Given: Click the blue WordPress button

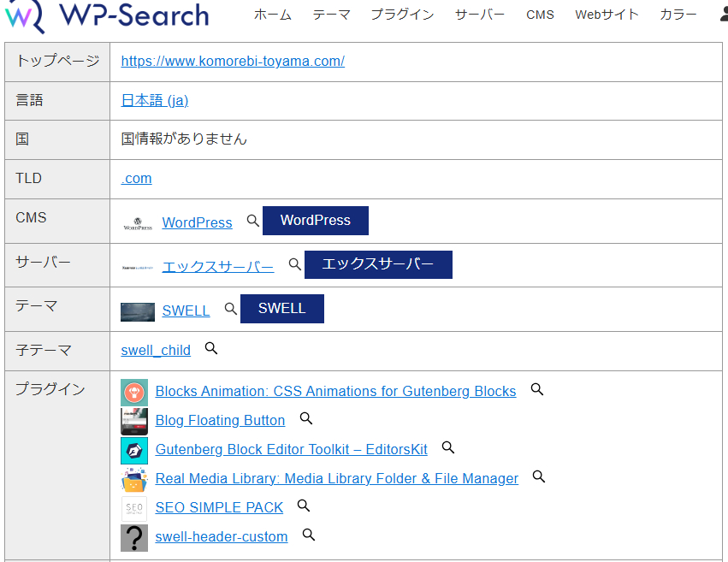Looking at the screenshot, I should coord(316,221).
